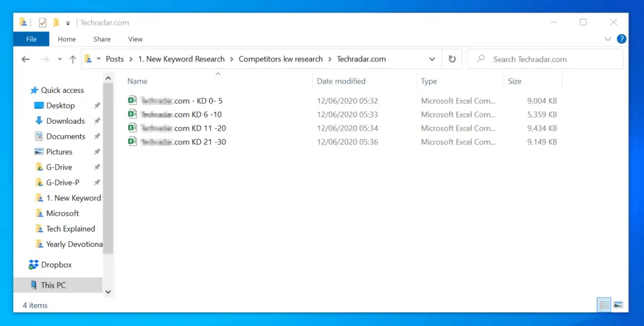Open the address bar history dropdown
Viewport: 644px width, 326px height.
pos(432,59)
